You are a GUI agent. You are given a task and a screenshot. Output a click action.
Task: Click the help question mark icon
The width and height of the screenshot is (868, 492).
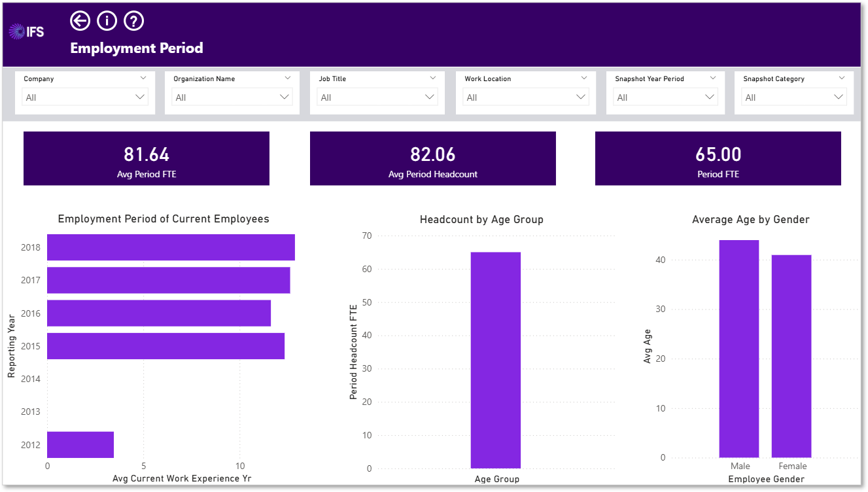point(133,21)
